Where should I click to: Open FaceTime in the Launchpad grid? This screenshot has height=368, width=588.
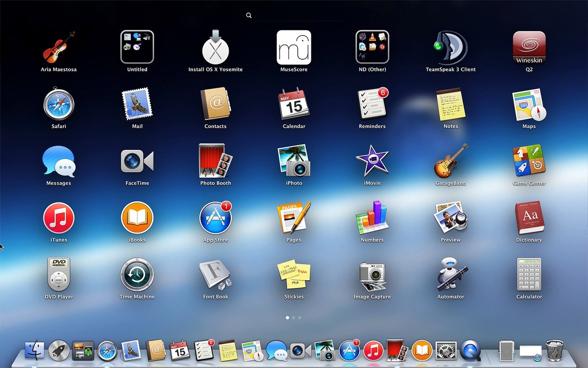(x=137, y=161)
